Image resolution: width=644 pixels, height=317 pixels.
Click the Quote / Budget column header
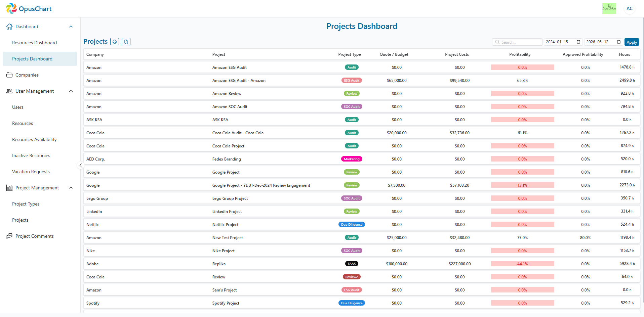394,54
